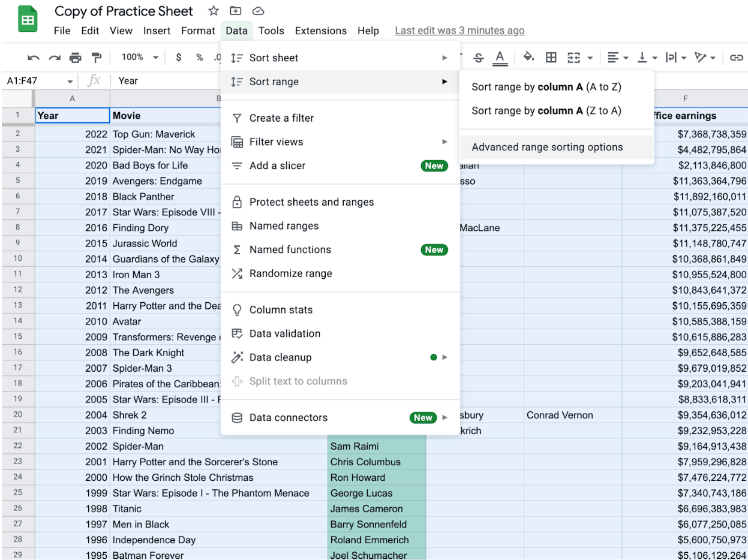Apply strikethrough formatting
This screenshot has width=748, height=560.
point(478,58)
